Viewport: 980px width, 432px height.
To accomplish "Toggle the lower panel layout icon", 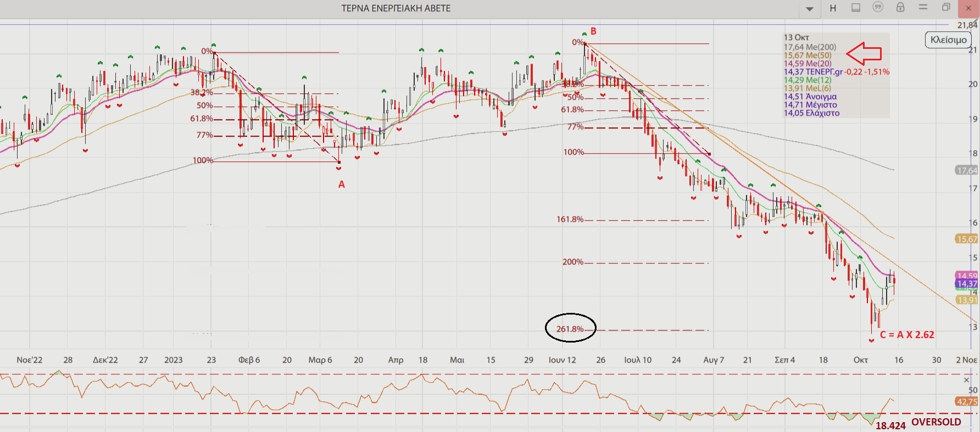I will [856, 8].
